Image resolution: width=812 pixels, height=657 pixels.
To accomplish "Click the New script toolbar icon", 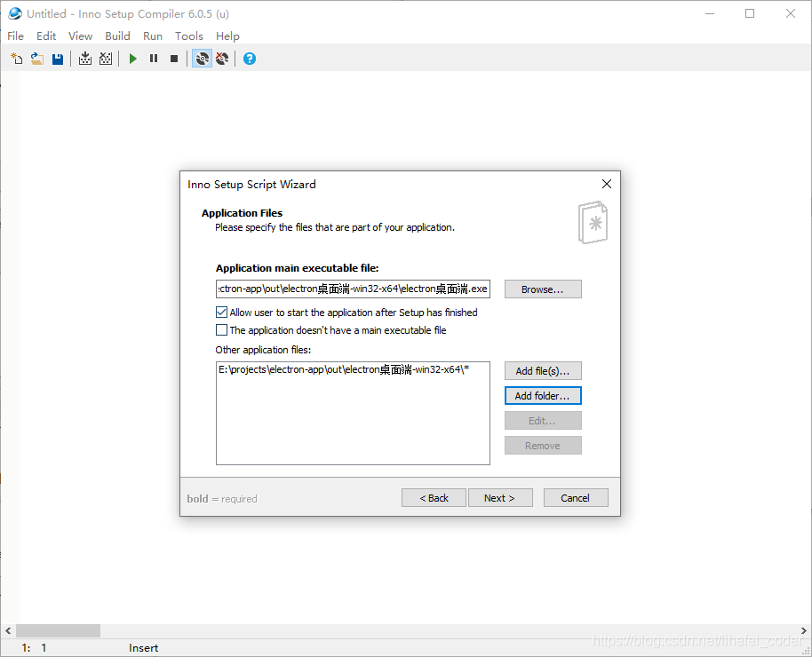I will pyautogui.click(x=17, y=59).
